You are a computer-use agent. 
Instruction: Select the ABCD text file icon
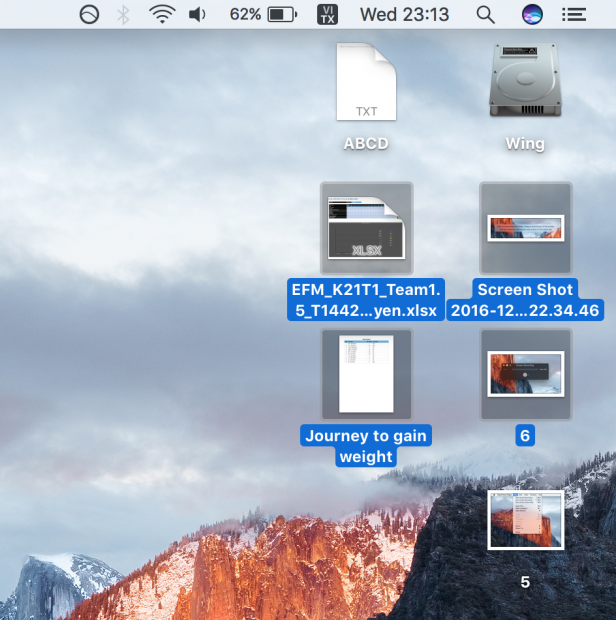366,83
